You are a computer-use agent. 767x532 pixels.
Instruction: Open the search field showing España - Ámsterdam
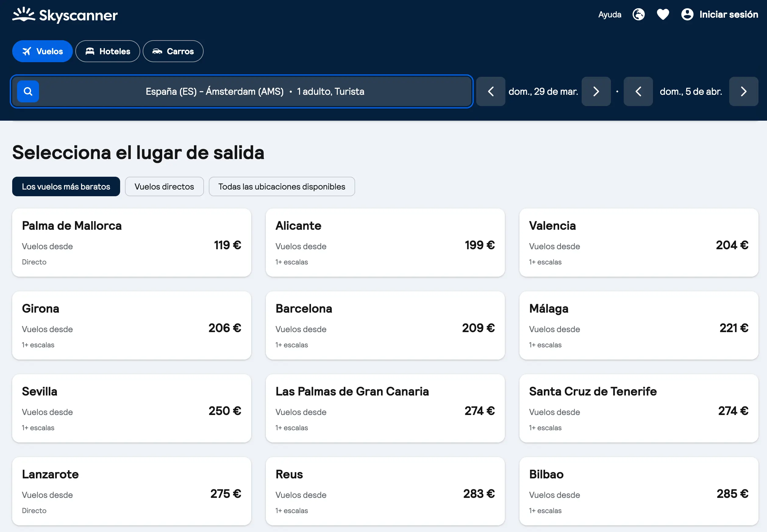point(255,91)
